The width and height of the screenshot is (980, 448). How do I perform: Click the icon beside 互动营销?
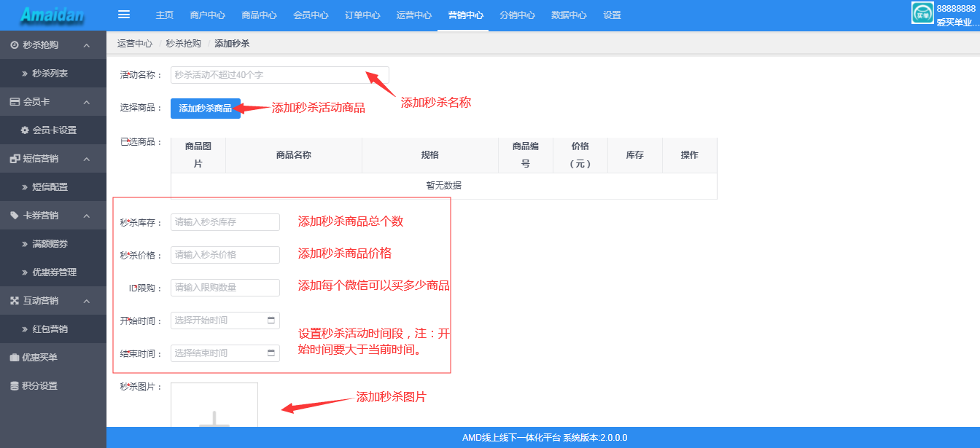click(15, 301)
